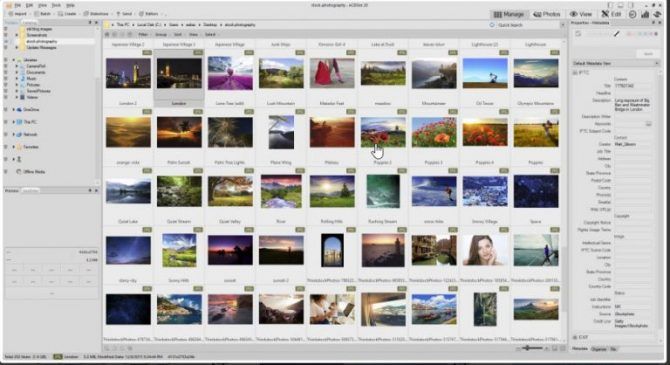Start the Slideshow from the toolbar

click(96, 14)
